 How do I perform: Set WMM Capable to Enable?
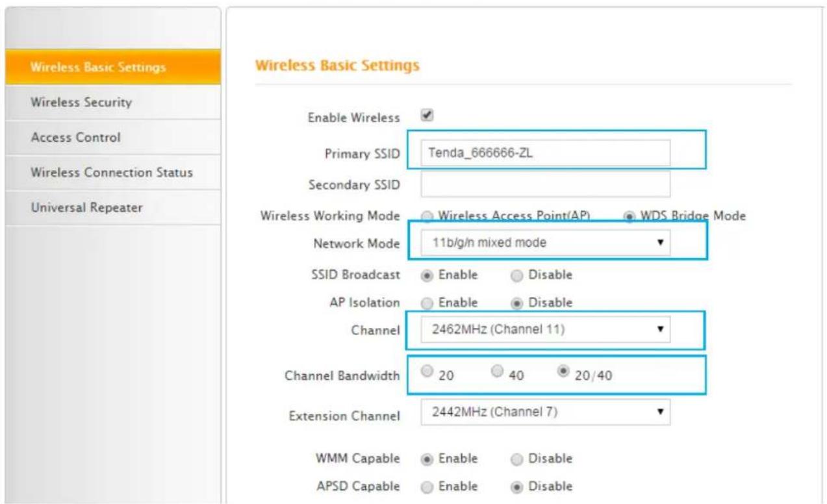tap(427, 459)
